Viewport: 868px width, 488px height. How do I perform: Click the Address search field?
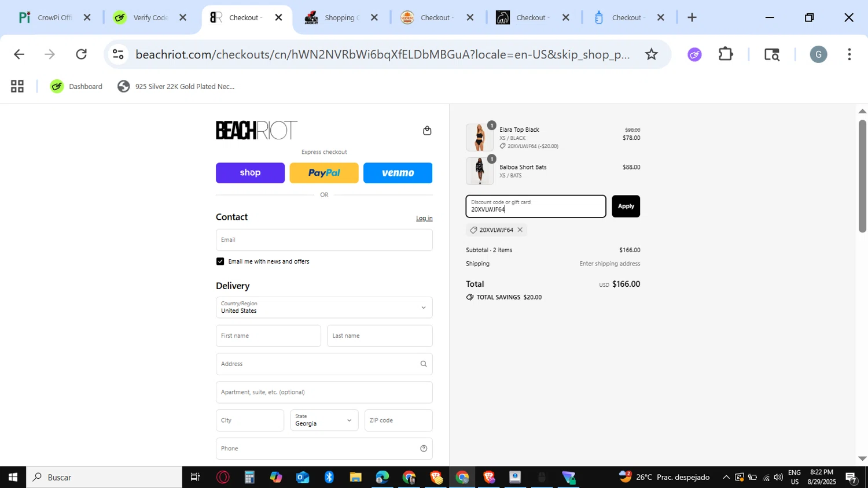coord(324,364)
